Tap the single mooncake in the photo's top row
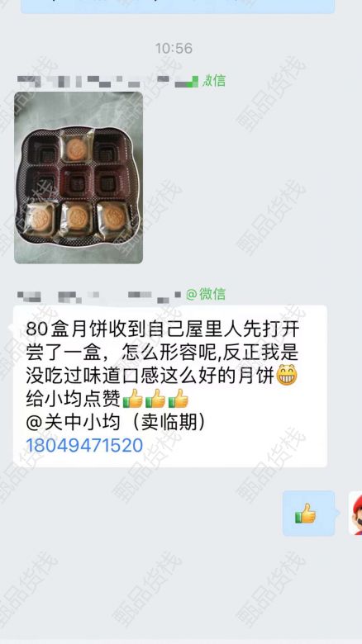Viewport: 362px width, 644px height. [75, 148]
